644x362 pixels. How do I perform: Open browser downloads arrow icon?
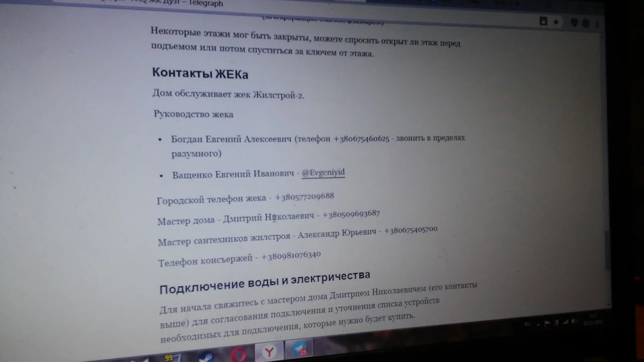pos(597,24)
